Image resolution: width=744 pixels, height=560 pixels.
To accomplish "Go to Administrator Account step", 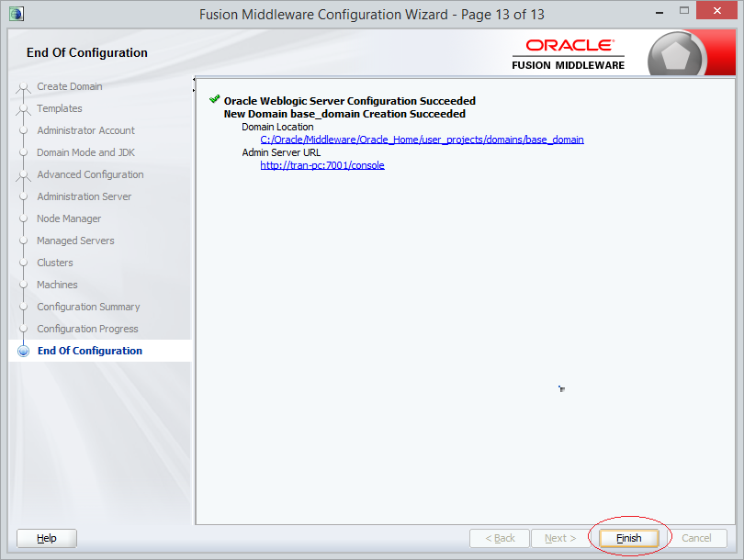I will click(x=86, y=130).
